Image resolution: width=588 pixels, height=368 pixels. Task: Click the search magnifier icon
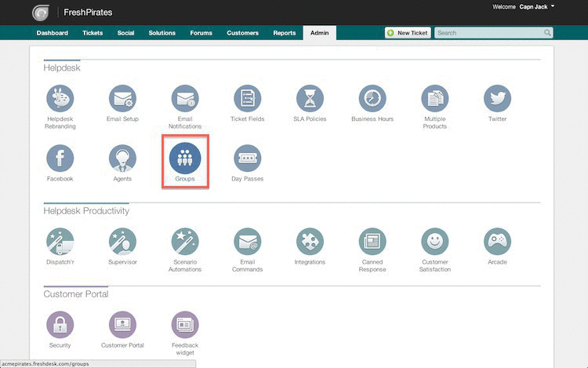(547, 33)
